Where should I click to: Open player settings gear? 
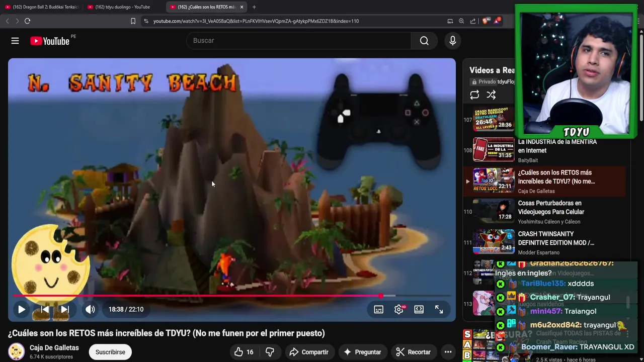(398, 310)
